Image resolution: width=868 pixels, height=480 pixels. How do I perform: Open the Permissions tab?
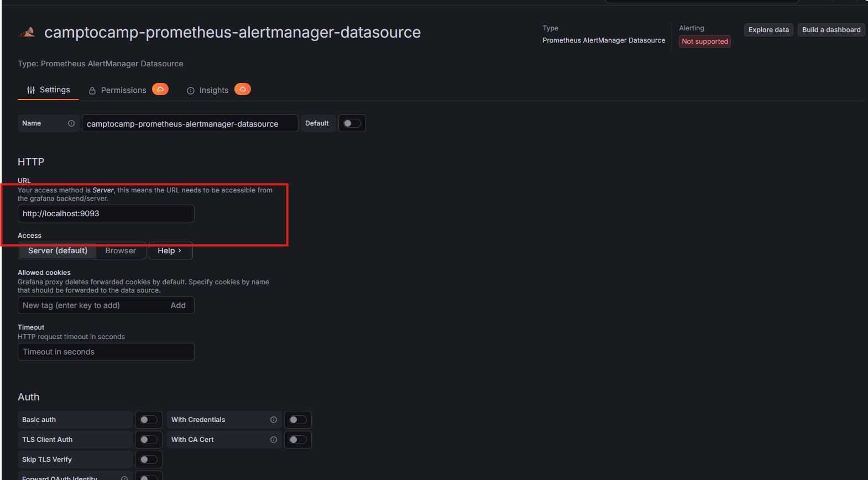(123, 90)
